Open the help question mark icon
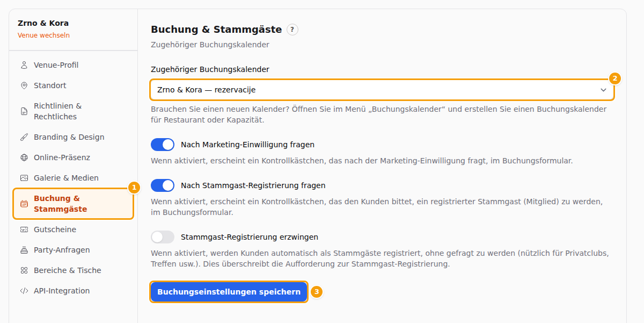 coord(292,30)
